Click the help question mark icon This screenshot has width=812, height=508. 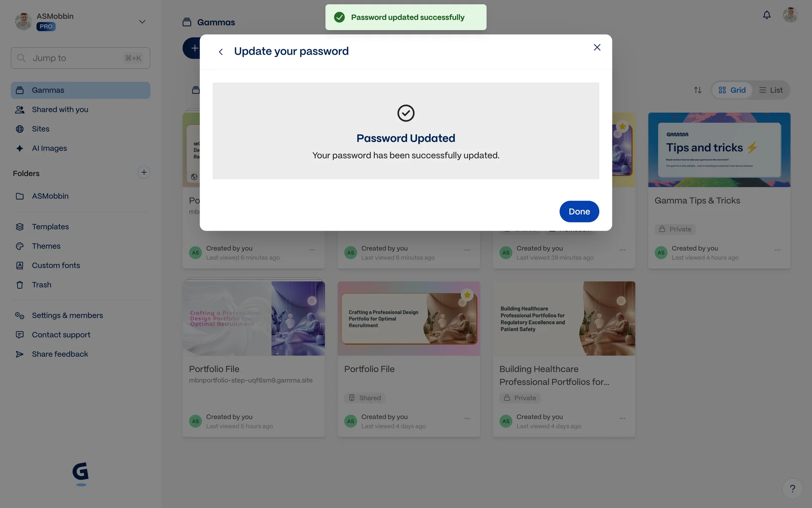(x=792, y=489)
